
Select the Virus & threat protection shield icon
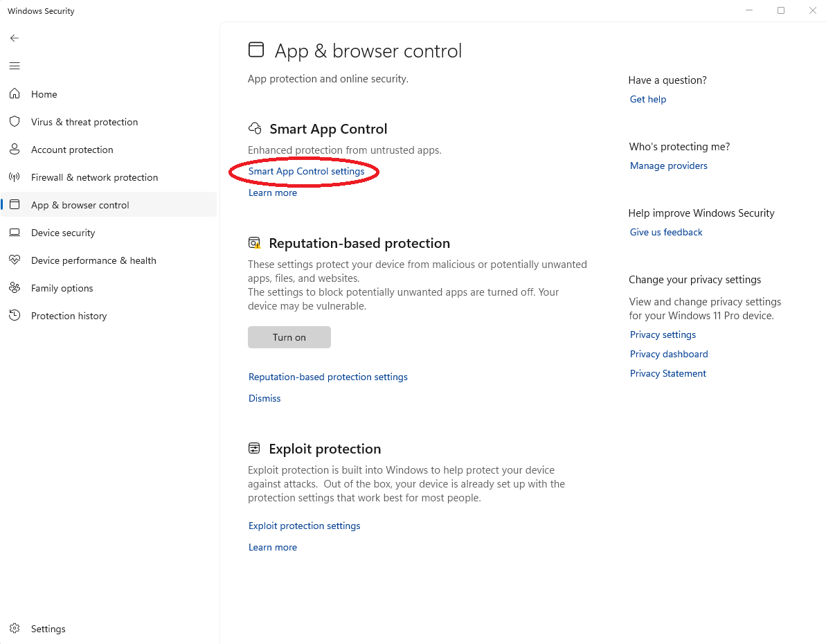(15, 122)
